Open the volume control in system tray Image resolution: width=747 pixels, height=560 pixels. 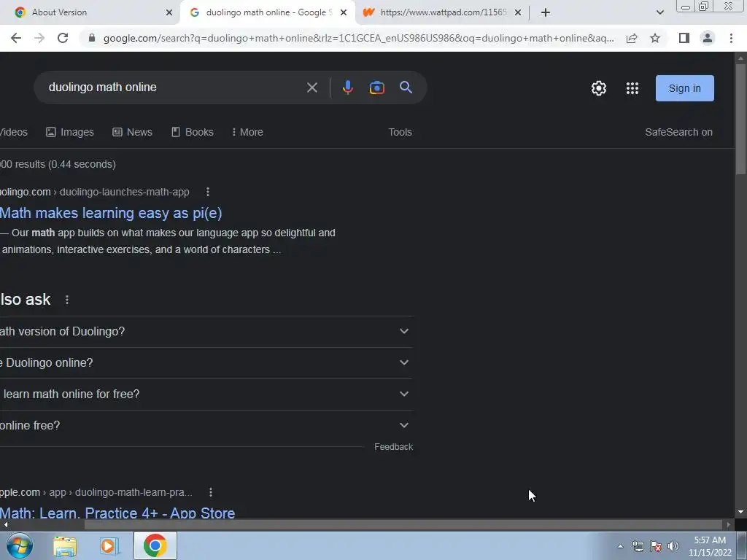tap(673, 546)
